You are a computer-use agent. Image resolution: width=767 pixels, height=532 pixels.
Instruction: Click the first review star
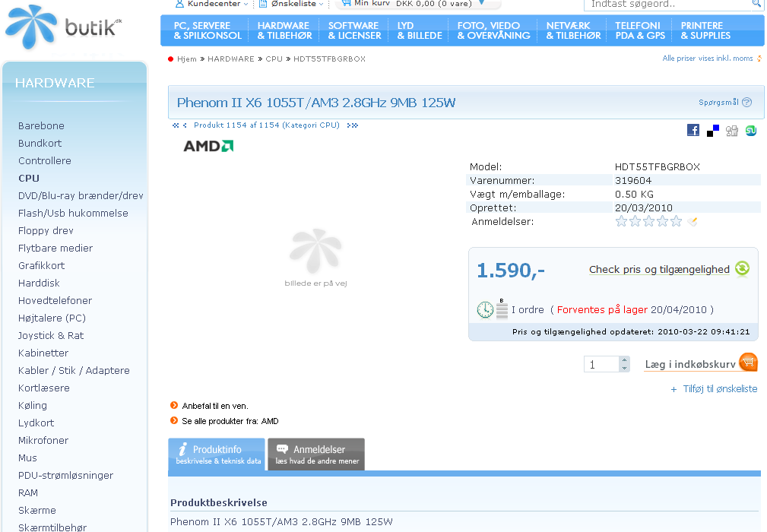pyautogui.click(x=621, y=221)
